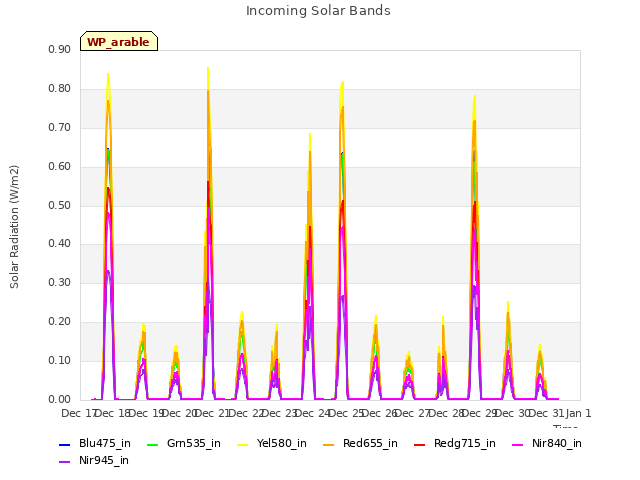Image resolution: width=640 pixels, height=480 pixels.
Task: Click the yellow peak of Dec 17
Action: (108, 75)
